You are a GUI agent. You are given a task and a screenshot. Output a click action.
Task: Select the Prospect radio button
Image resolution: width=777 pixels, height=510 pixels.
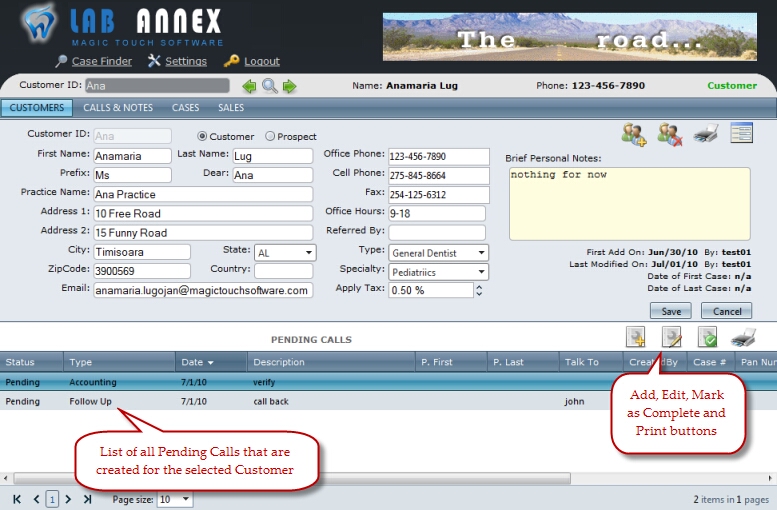[270, 136]
